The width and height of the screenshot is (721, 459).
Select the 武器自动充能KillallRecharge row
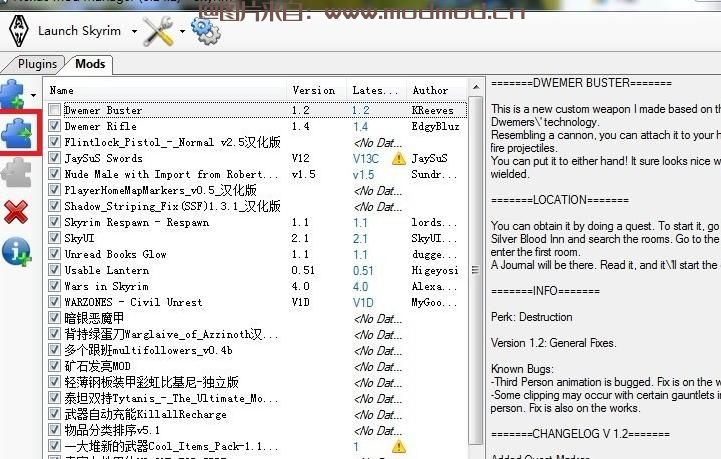(x=257, y=414)
